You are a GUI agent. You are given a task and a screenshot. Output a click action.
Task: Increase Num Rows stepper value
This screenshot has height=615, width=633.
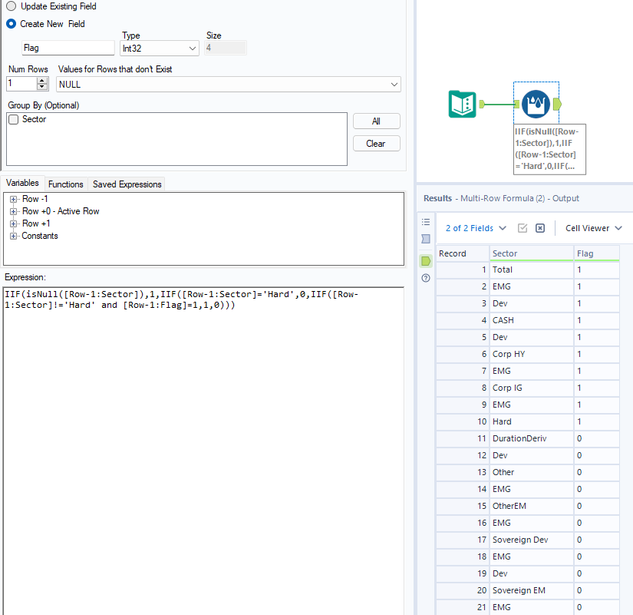click(42, 81)
